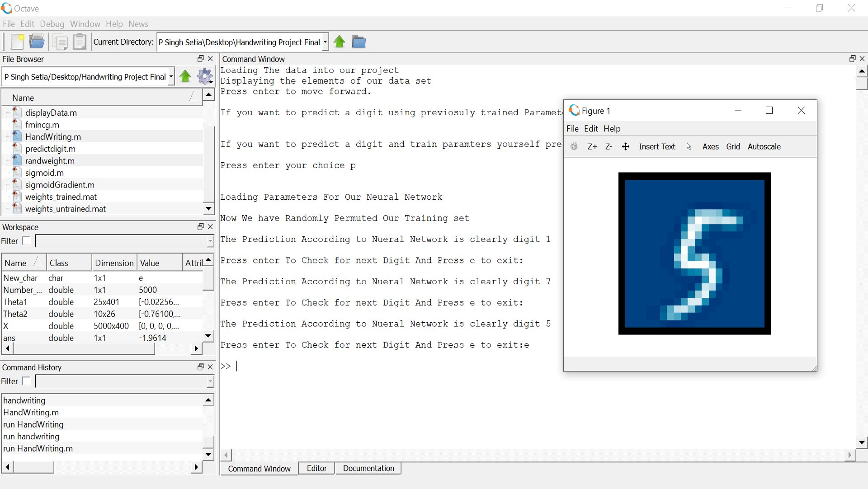
Task: Expand the File Browser path dropdown
Action: (171, 77)
